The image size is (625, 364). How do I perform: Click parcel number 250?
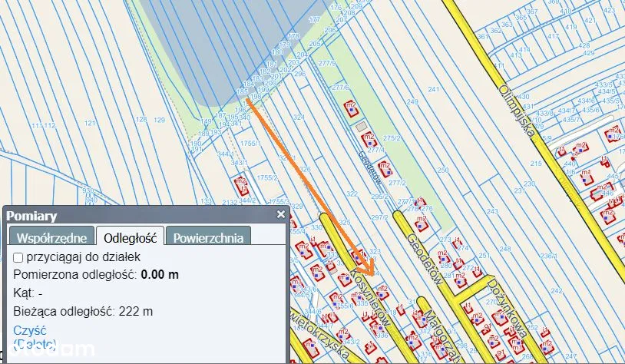(443, 170)
